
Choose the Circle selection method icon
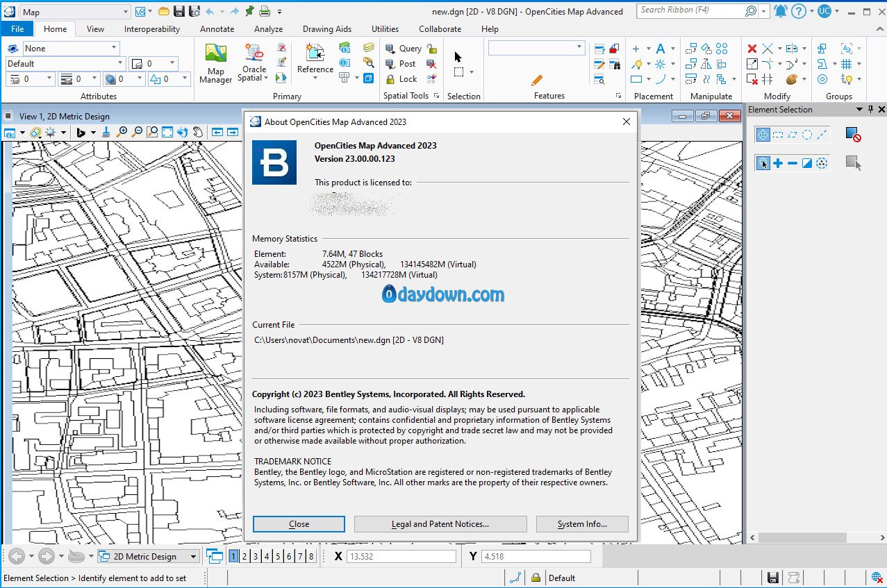tap(807, 135)
